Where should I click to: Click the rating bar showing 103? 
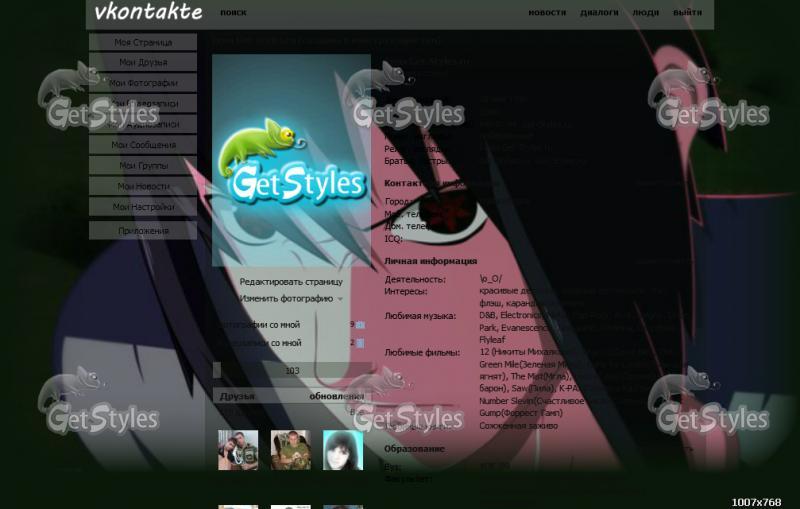tap(292, 370)
